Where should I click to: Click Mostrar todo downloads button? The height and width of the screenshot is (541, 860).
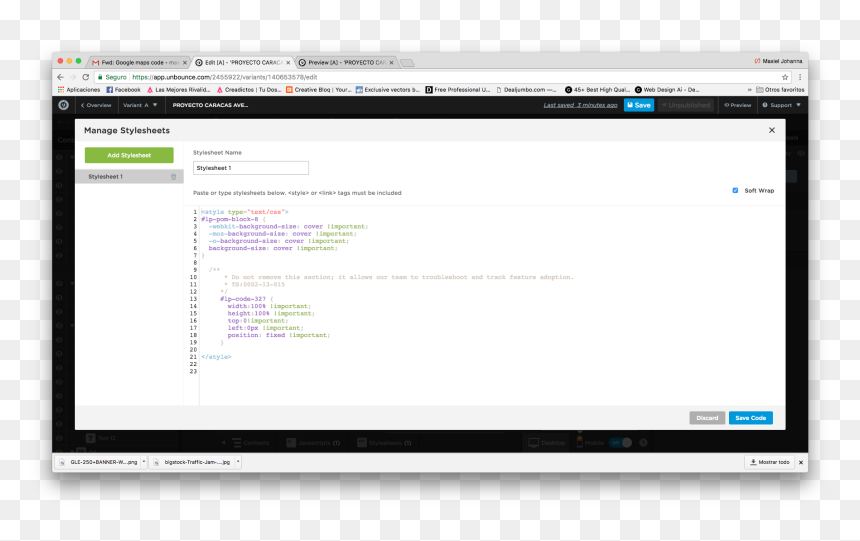pyautogui.click(x=770, y=462)
